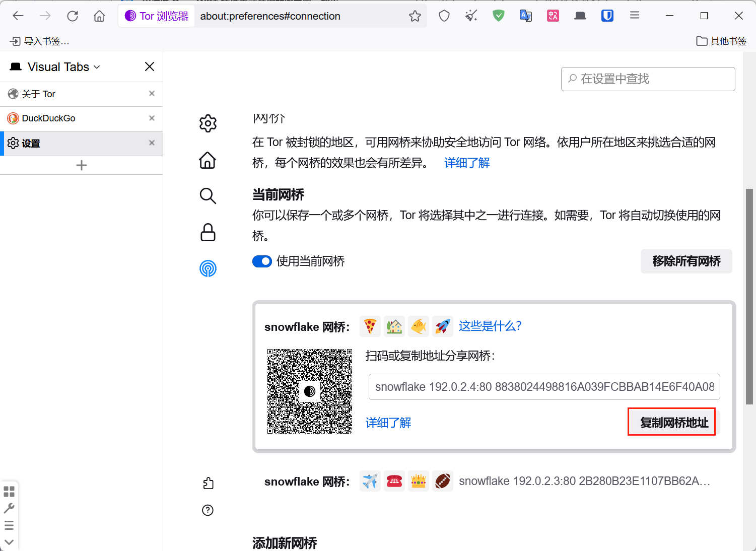Open the help question mark icon
The image size is (756, 551).
(208, 510)
